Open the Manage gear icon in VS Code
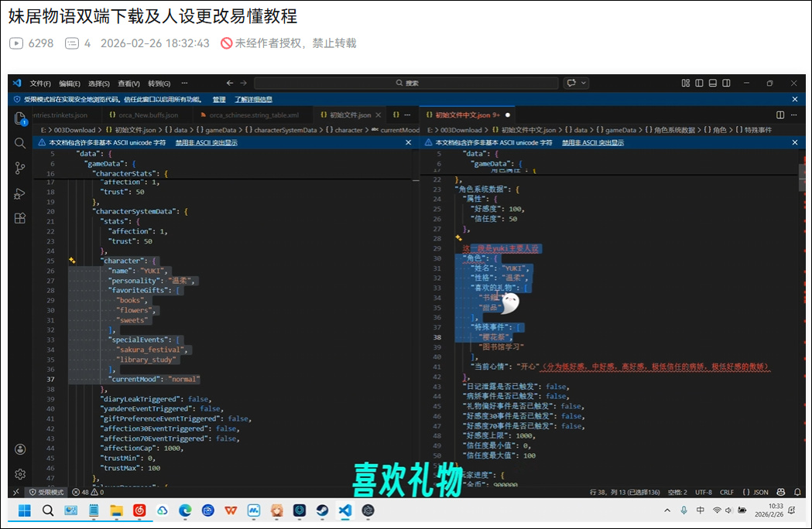 [x=20, y=474]
